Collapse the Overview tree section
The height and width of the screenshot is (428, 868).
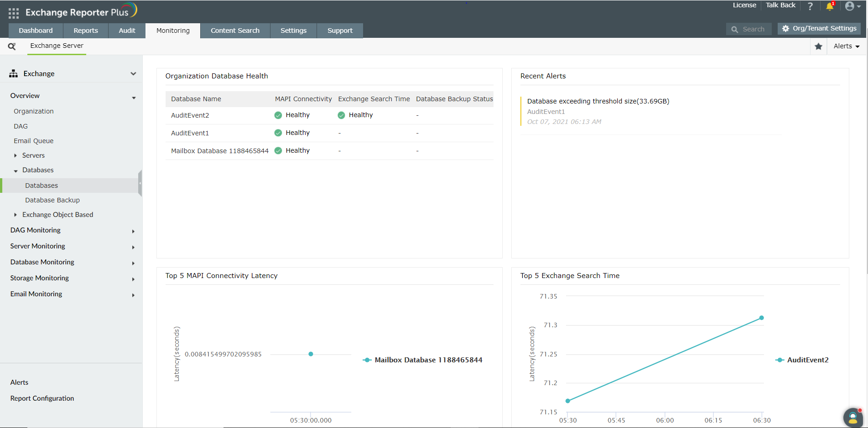coord(134,97)
